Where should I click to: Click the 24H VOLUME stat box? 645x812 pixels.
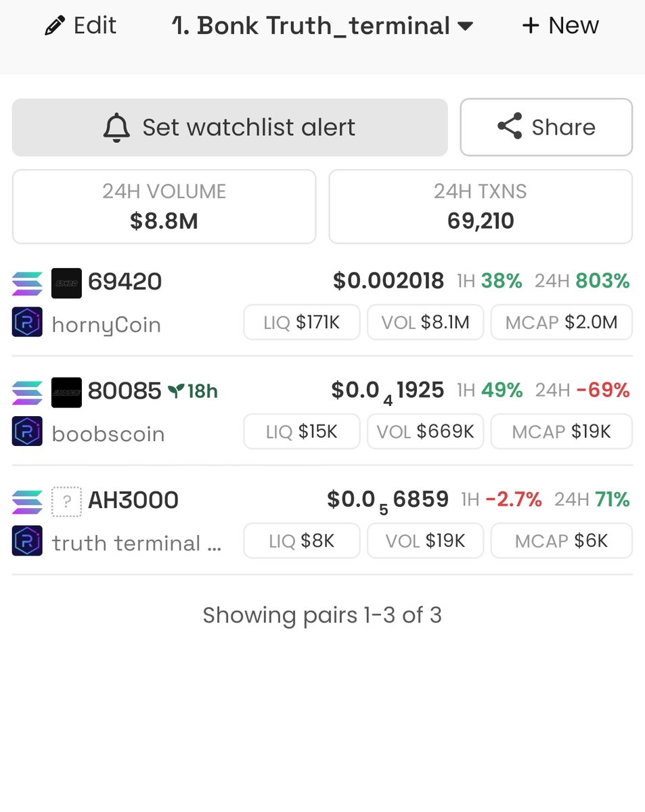coord(164,206)
